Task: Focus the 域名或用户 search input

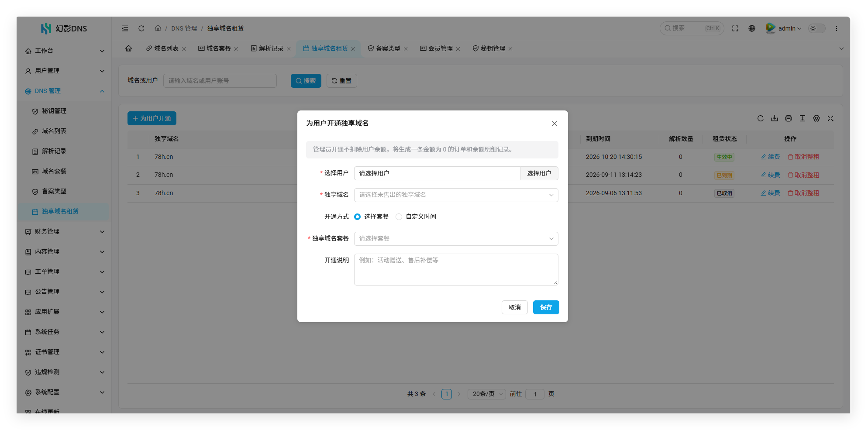Action: [220, 81]
